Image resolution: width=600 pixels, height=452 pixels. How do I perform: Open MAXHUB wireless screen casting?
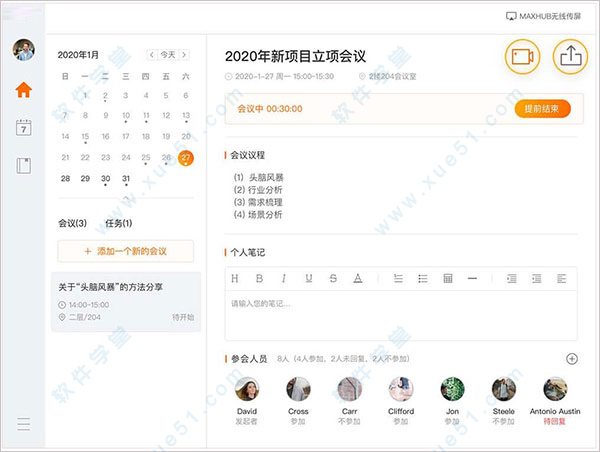[543, 16]
